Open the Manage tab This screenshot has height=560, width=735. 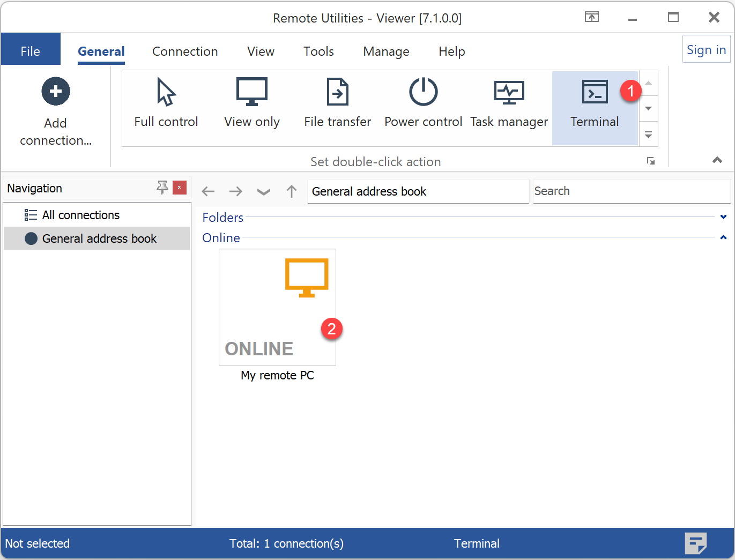386,51
